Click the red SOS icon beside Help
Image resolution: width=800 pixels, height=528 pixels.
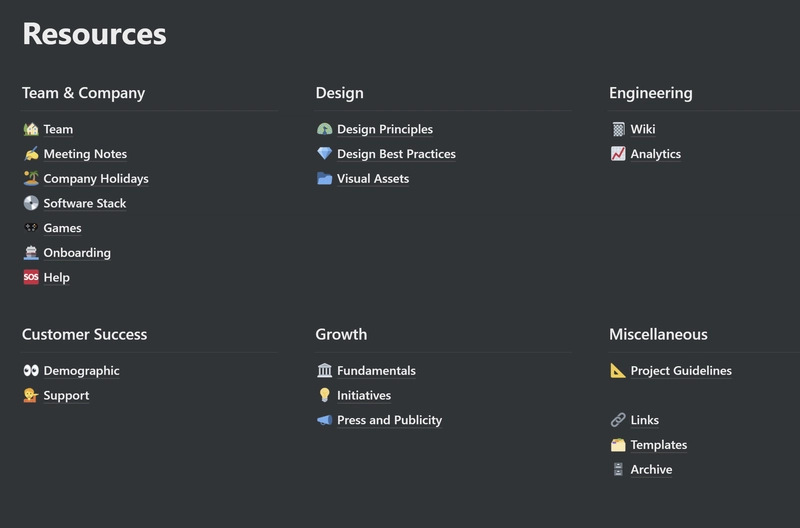[31, 277]
